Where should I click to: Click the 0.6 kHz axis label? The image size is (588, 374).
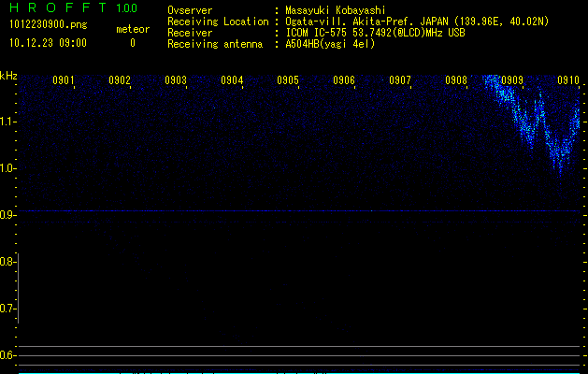(7, 355)
